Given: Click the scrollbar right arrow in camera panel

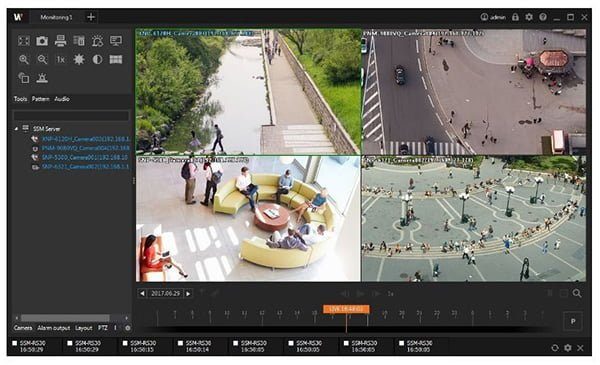Looking at the screenshot, I should click(127, 318).
